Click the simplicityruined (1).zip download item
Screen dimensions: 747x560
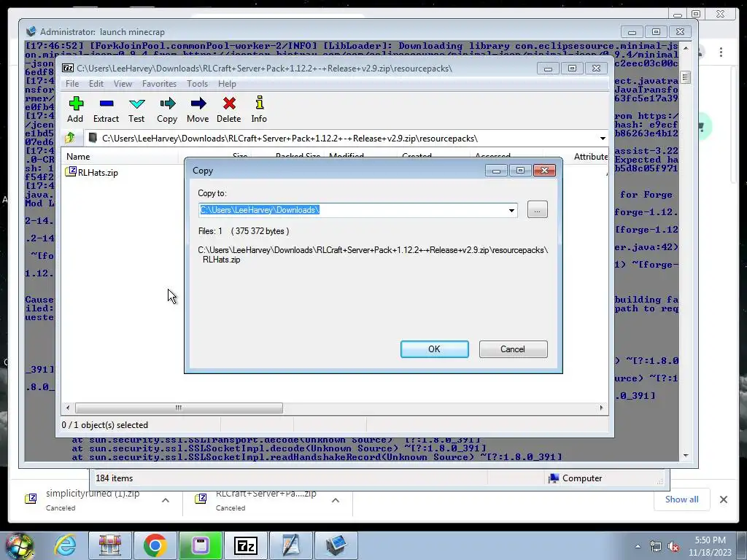click(x=96, y=500)
